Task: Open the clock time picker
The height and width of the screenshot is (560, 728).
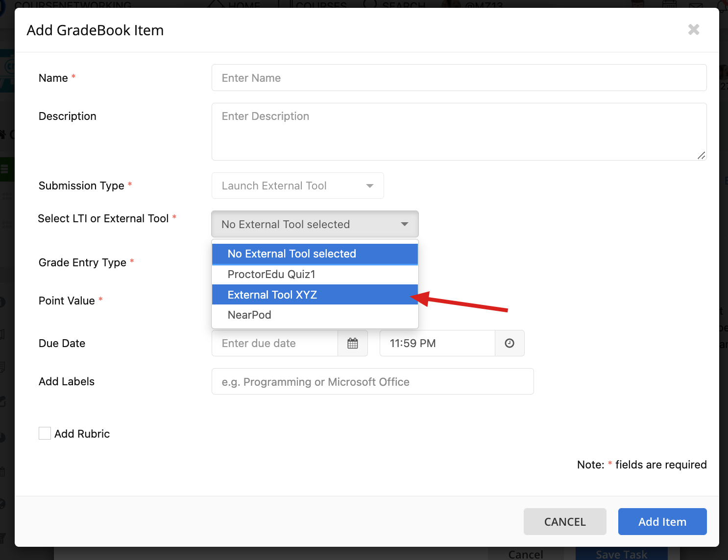Action: (510, 343)
